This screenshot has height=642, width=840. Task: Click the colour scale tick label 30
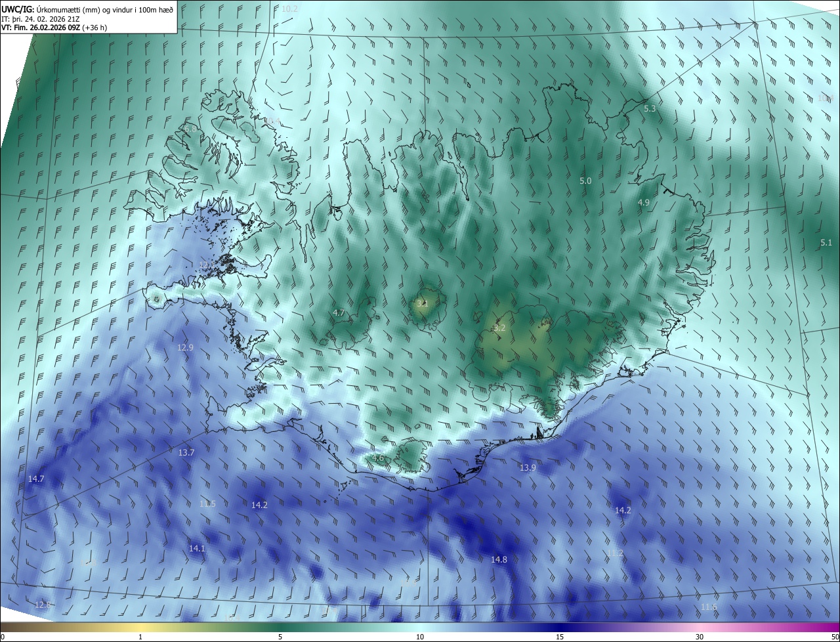click(x=700, y=637)
